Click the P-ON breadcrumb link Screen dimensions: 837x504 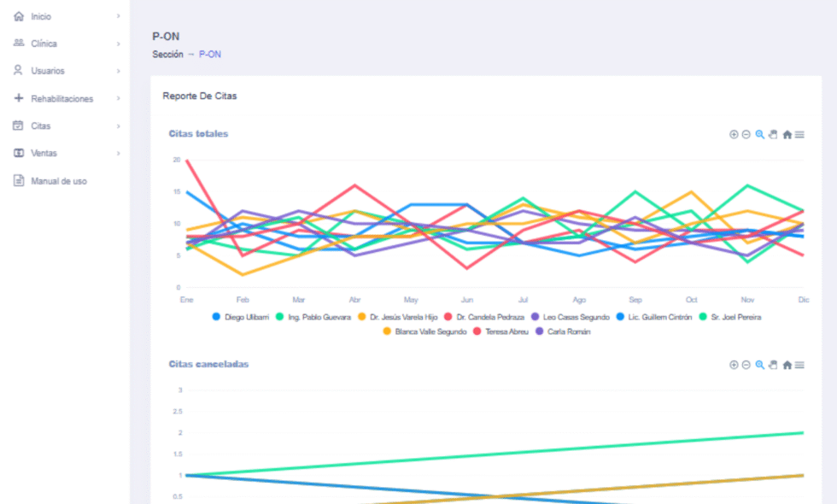210,55
